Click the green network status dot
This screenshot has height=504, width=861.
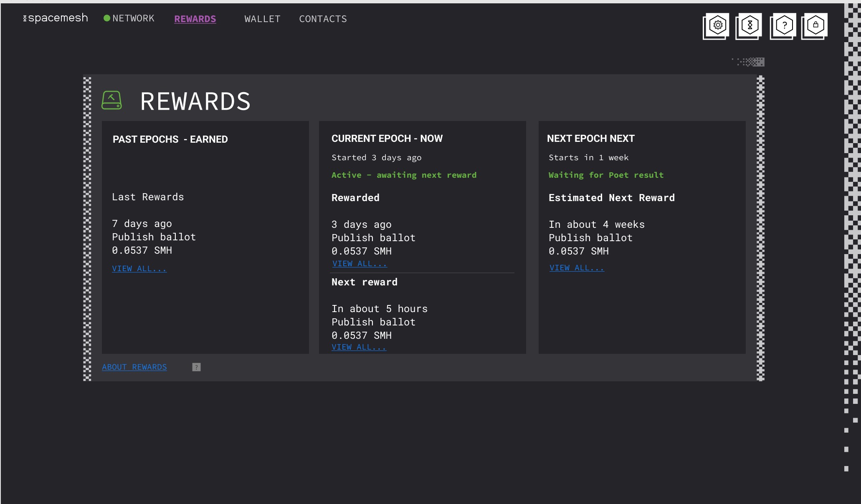(107, 18)
